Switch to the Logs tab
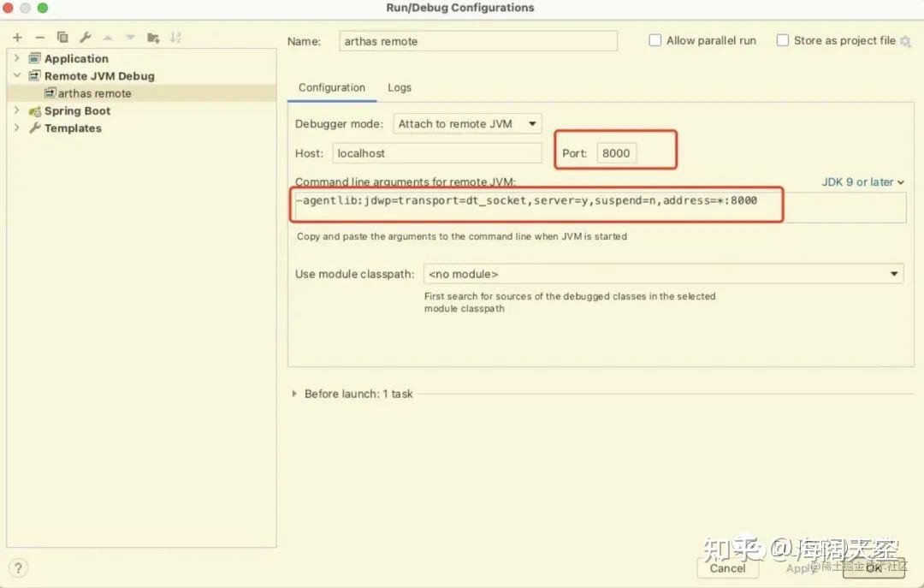Image resolution: width=924 pixels, height=588 pixels. [x=399, y=86]
